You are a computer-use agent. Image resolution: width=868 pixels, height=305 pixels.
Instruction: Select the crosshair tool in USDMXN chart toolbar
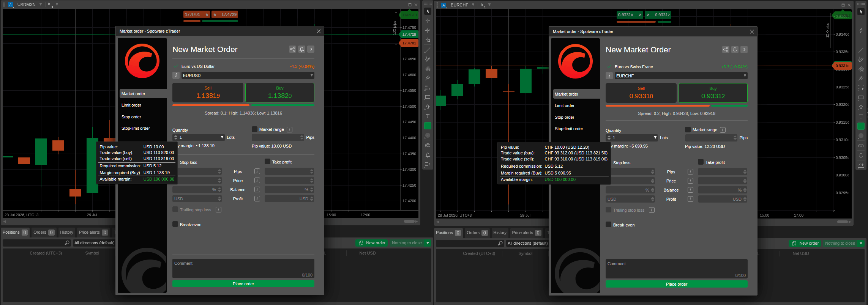point(428,21)
